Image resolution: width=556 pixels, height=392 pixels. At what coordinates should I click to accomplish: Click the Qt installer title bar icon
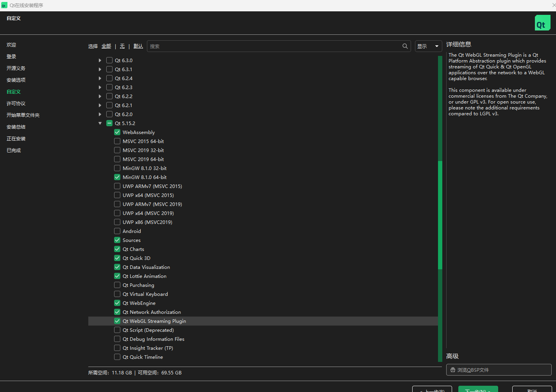(4, 5)
